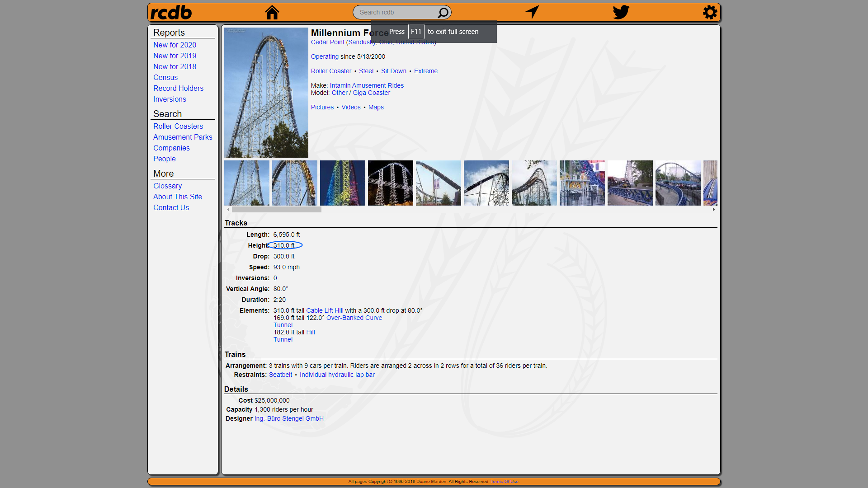Open the ninth thumbnail with blue track
This screenshot has height=488, width=868.
tap(630, 183)
